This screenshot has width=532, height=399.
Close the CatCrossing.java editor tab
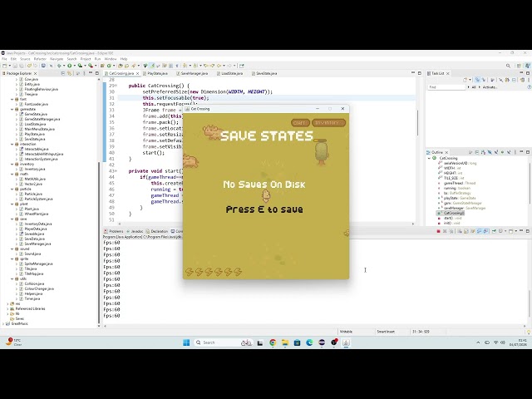(x=137, y=73)
